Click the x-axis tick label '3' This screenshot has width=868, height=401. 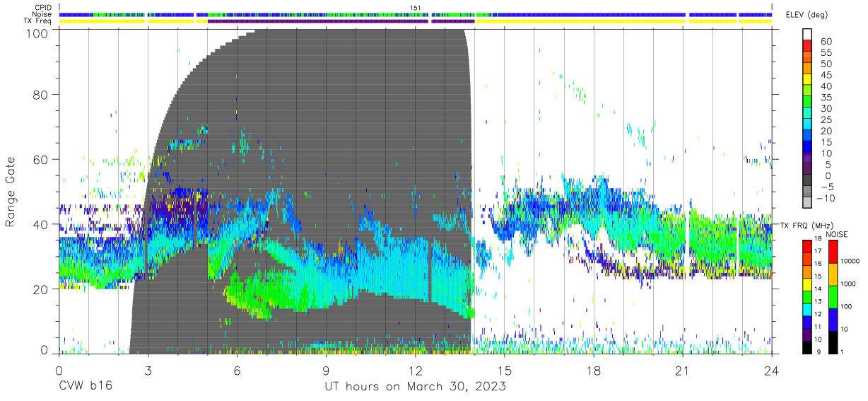148,371
